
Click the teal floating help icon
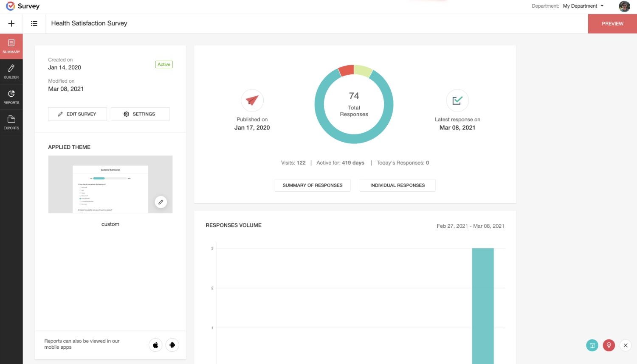point(592,345)
